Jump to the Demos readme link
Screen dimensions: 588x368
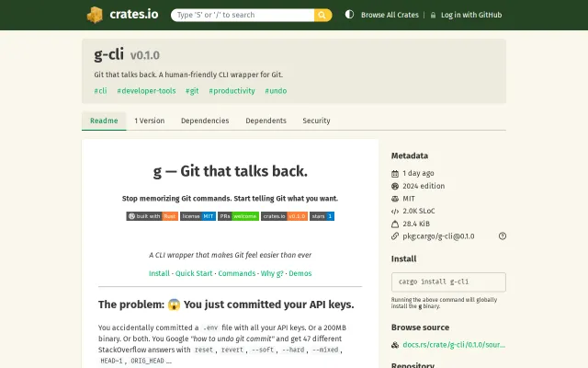click(300, 273)
